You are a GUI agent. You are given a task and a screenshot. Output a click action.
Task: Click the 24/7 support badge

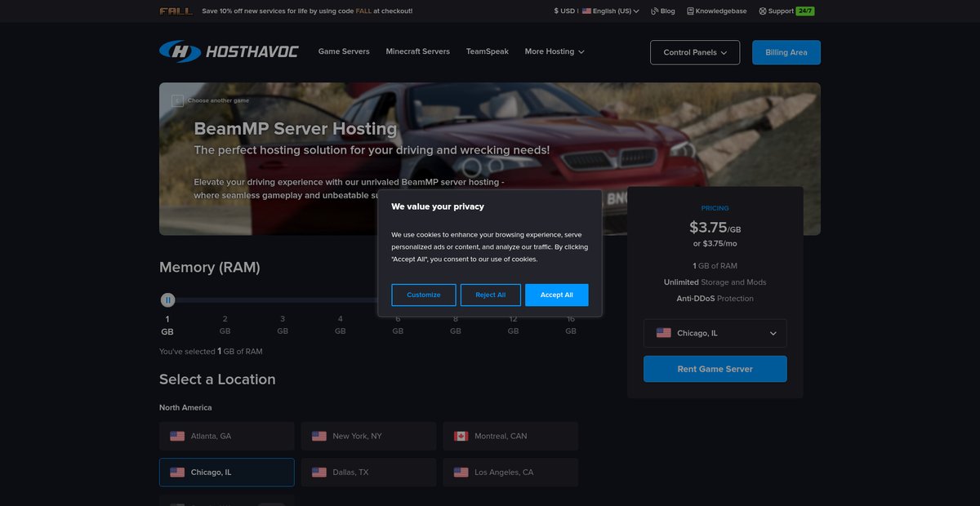(x=805, y=11)
